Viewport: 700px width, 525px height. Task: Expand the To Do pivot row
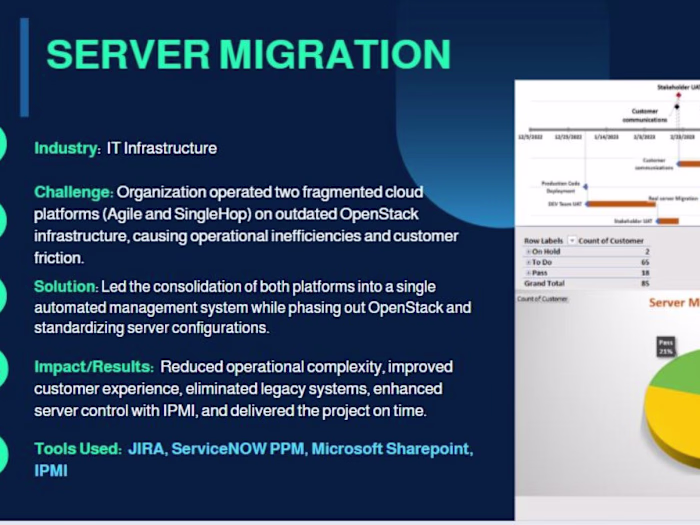529,262
